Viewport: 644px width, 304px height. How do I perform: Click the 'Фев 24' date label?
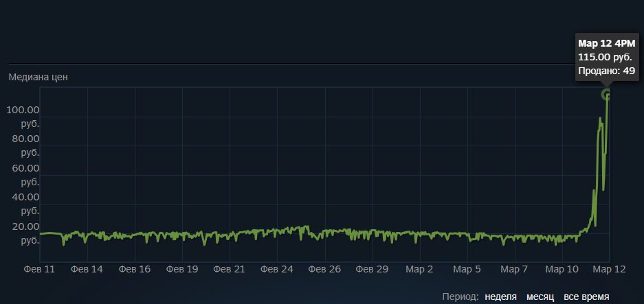277,269
